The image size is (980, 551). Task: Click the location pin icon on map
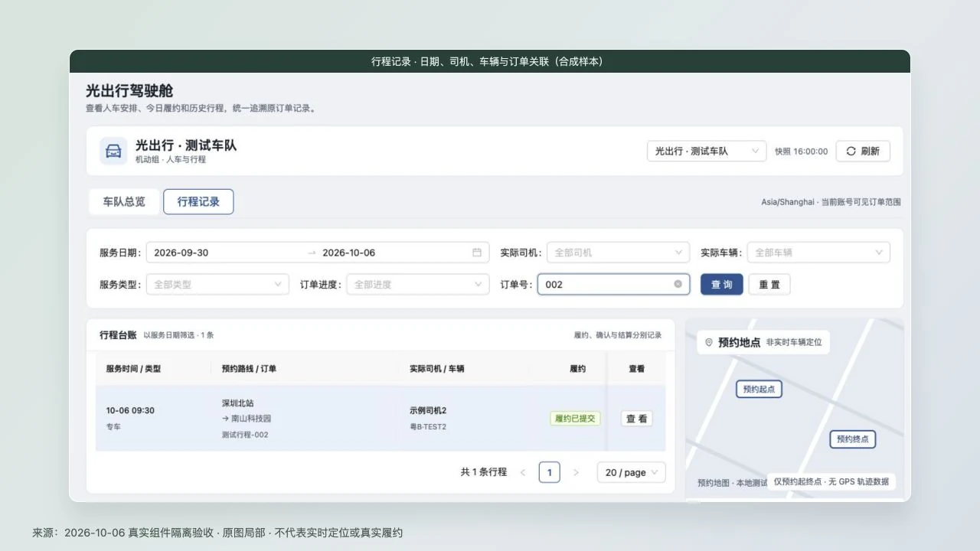(x=709, y=343)
